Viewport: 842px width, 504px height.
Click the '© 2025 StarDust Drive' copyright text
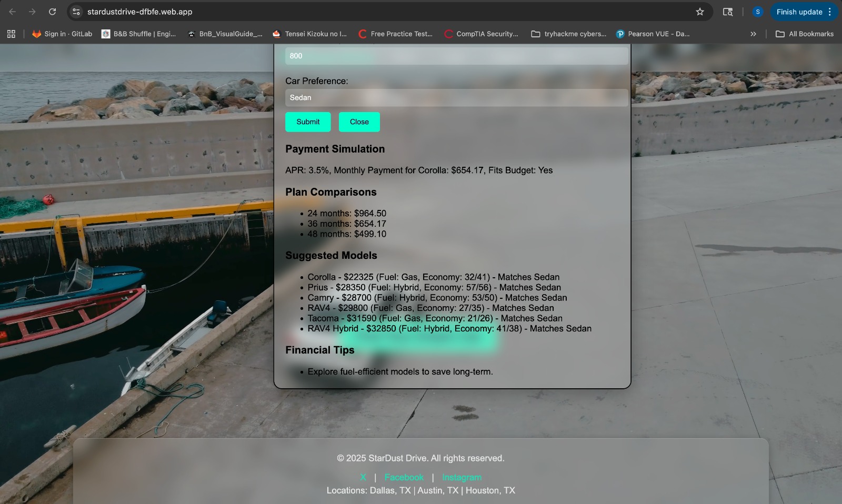coord(420,458)
